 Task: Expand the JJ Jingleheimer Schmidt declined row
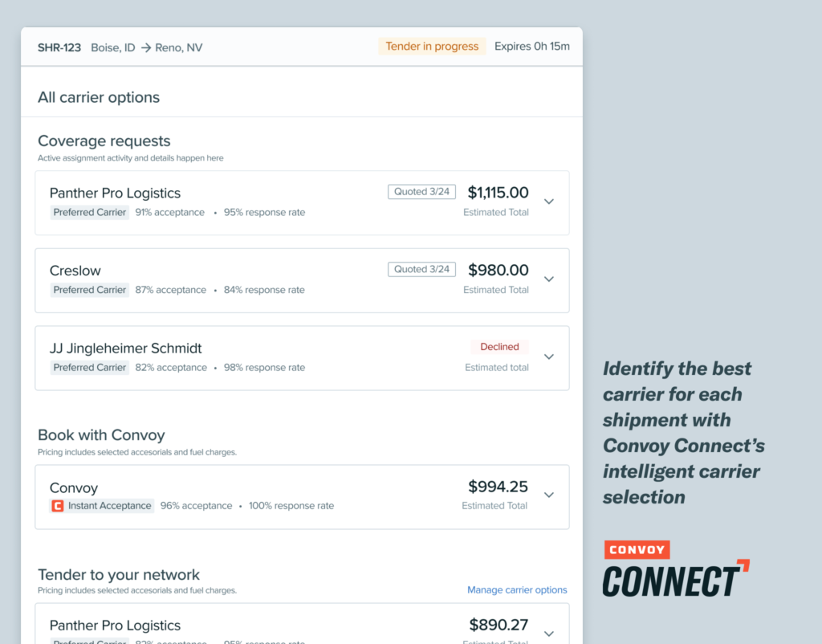coord(549,357)
